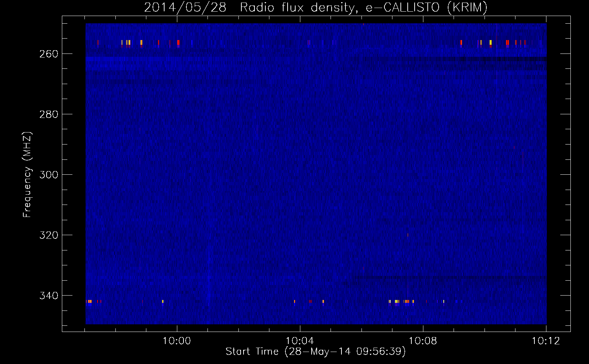Click the plot title 'Radio flux density, e-CALLISTO (KRIM)'

pos(364,8)
